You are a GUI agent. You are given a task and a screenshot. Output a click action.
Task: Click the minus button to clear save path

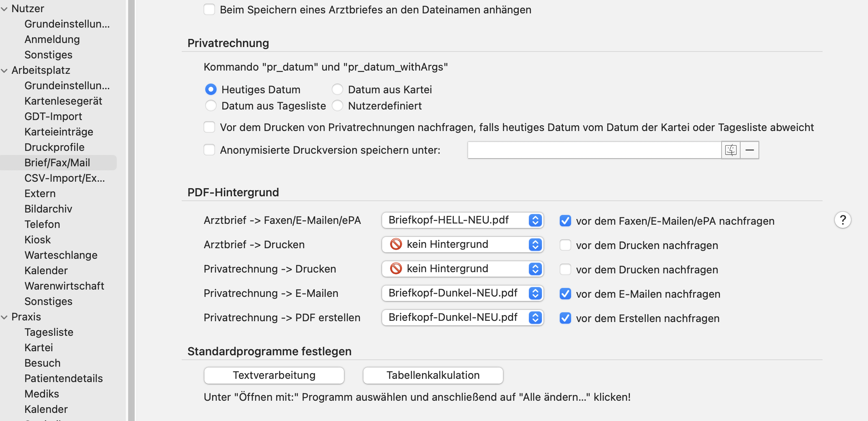(750, 150)
